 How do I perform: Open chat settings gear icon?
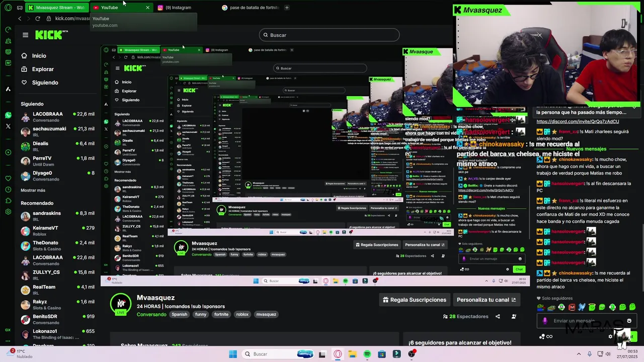610,336
